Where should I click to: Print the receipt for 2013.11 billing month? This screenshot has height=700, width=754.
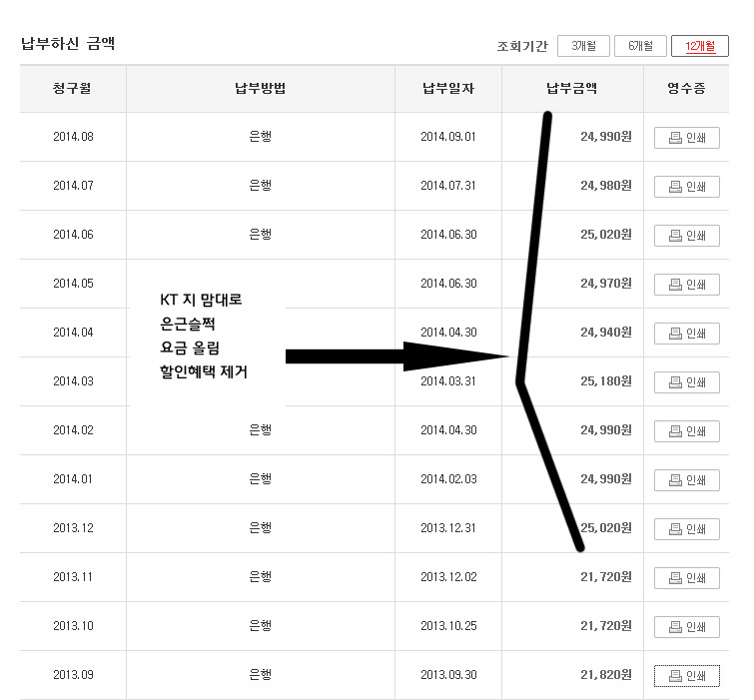tap(686, 578)
